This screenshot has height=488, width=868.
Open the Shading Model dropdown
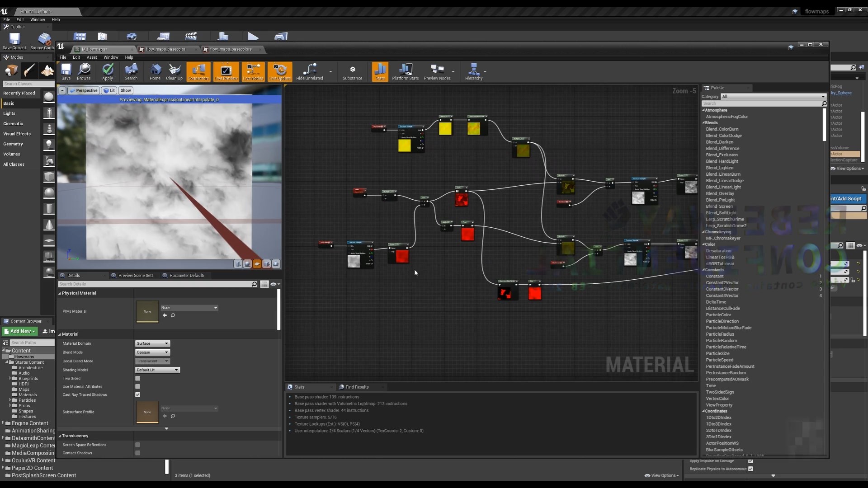click(156, 370)
